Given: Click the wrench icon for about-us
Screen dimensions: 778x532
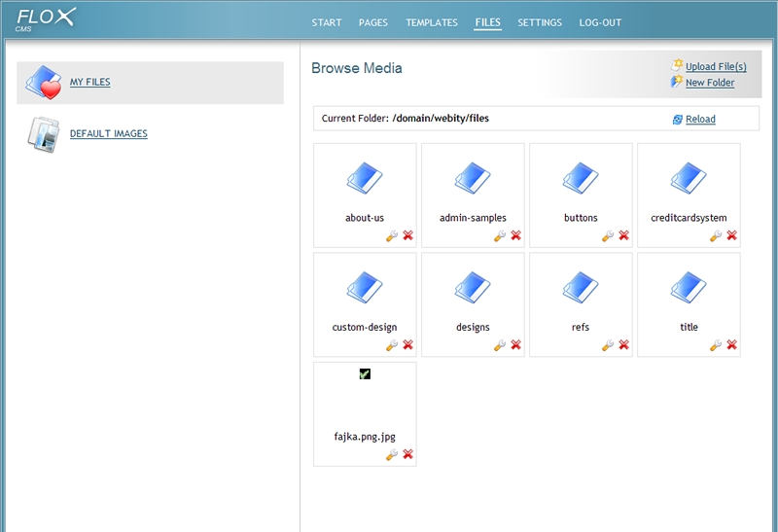Looking at the screenshot, I should pos(392,235).
